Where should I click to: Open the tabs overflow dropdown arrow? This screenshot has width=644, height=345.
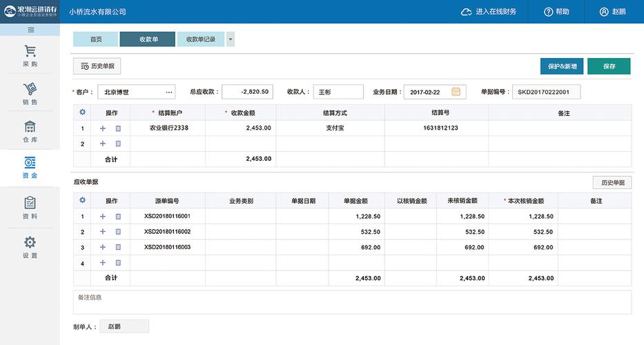[231, 39]
